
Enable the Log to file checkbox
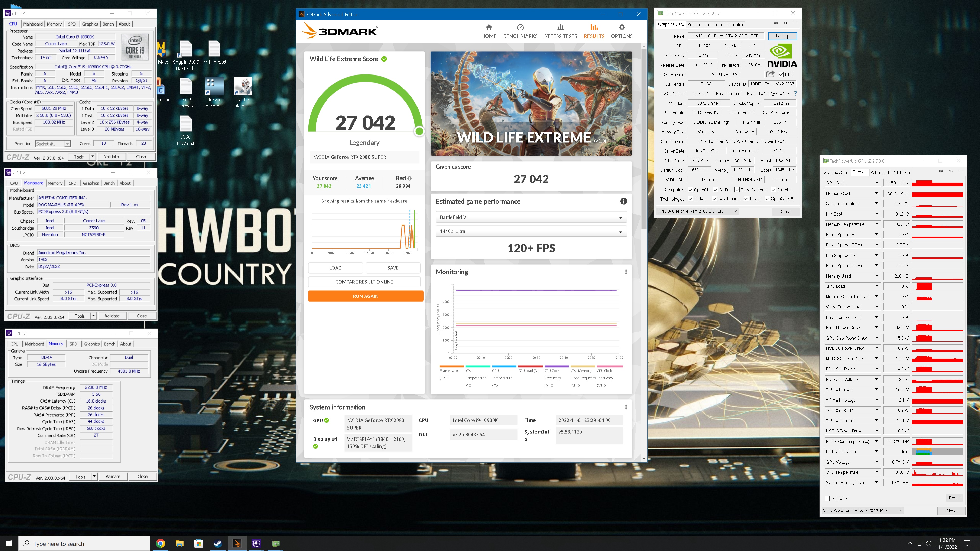coord(827,498)
